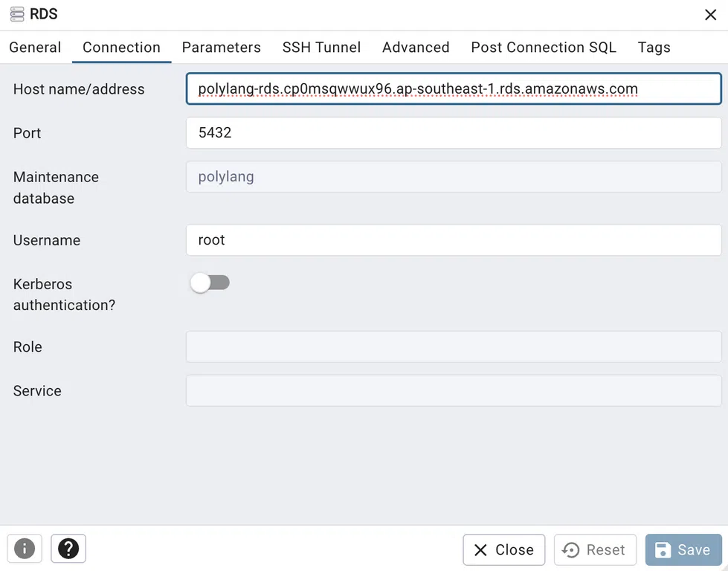This screenshot has height=571, width=728.
Task: Click the Reset button
Action: click(595, 549)
